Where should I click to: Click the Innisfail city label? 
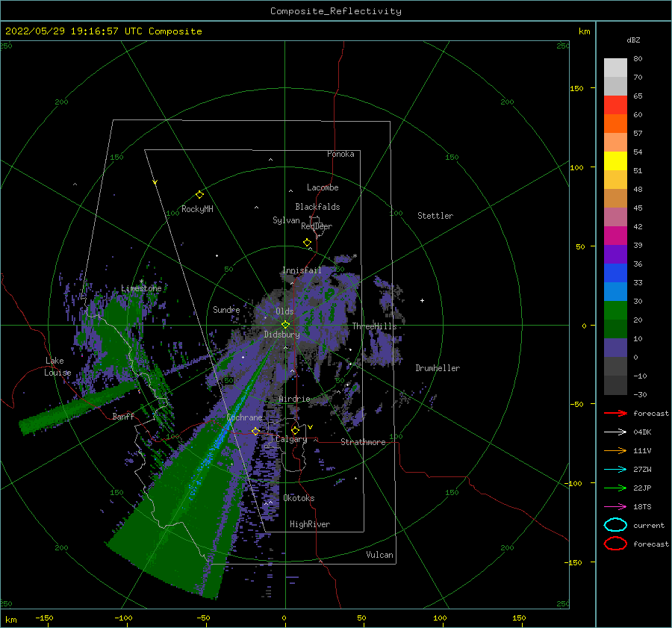pyautogui.click(x=302, y=270)
